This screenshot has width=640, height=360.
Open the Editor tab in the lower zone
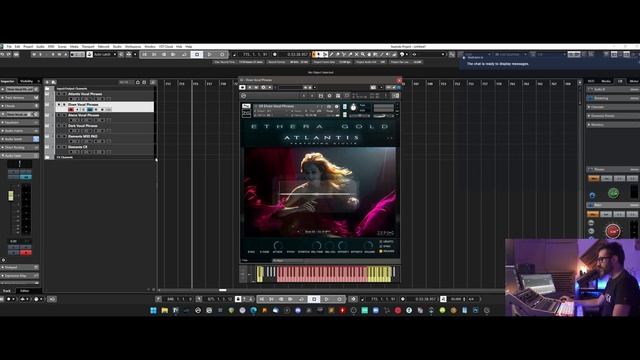pos(25,291)
